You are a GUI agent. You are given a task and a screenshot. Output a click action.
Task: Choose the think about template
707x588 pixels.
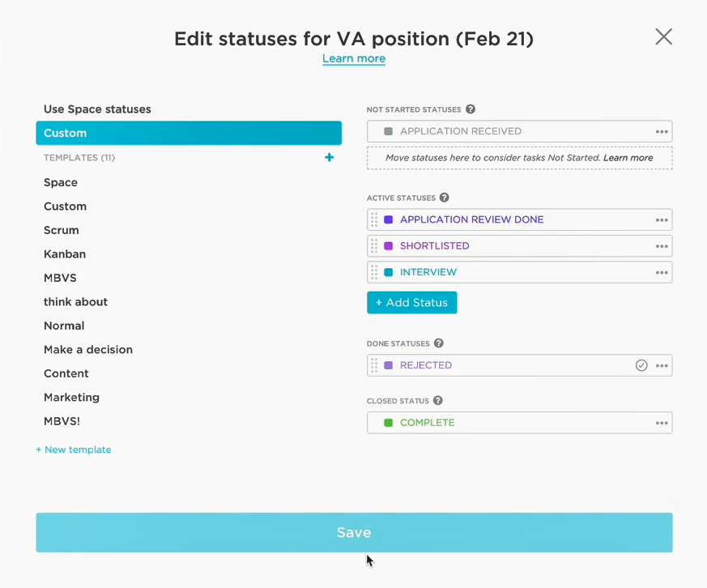pos(75,301)
